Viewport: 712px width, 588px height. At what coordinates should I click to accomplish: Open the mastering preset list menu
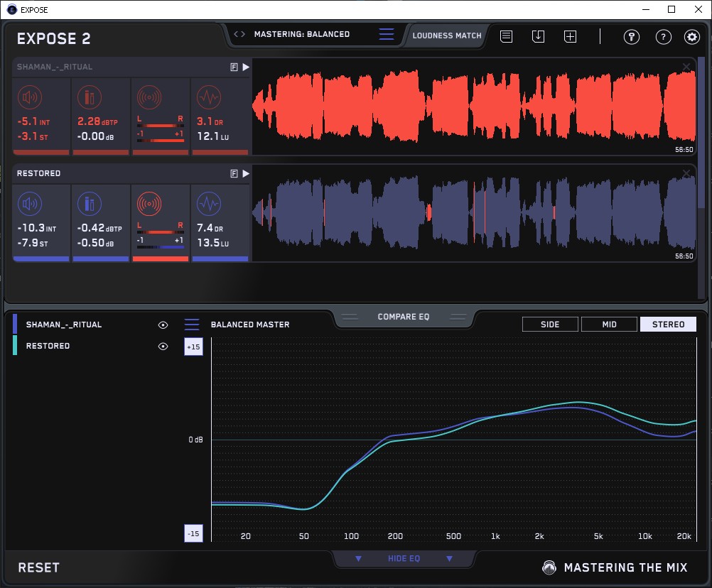point(386,34)
